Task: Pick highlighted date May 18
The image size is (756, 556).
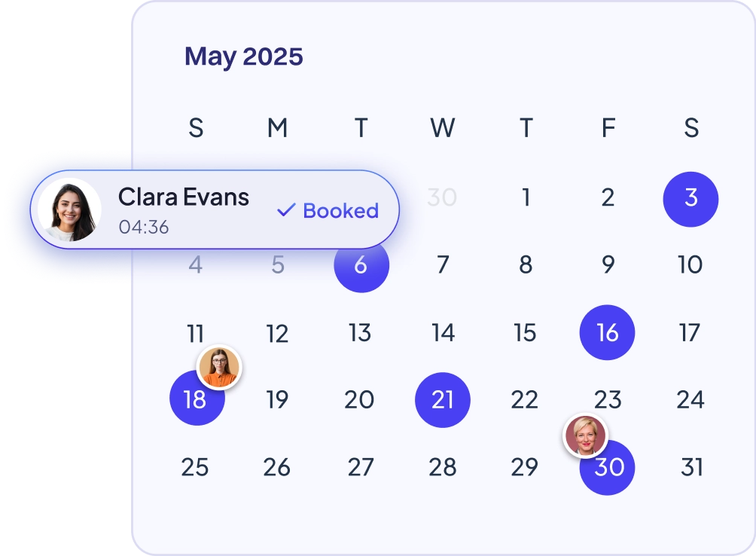Action: (197, 399)
